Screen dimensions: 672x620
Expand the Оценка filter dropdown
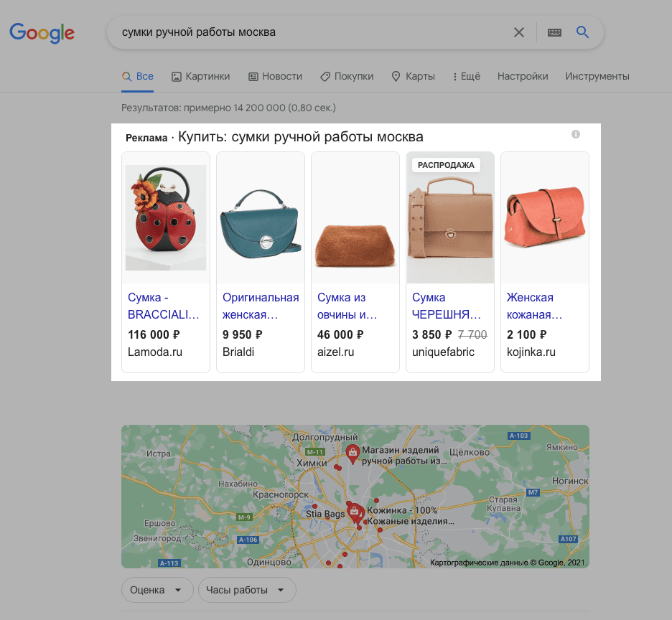tap(157, 590)
